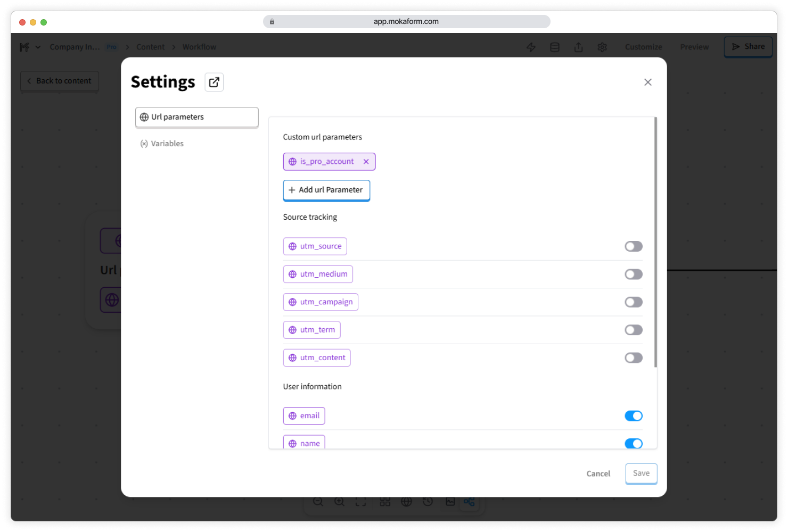Click Back to content button

[x=60, y=81]
